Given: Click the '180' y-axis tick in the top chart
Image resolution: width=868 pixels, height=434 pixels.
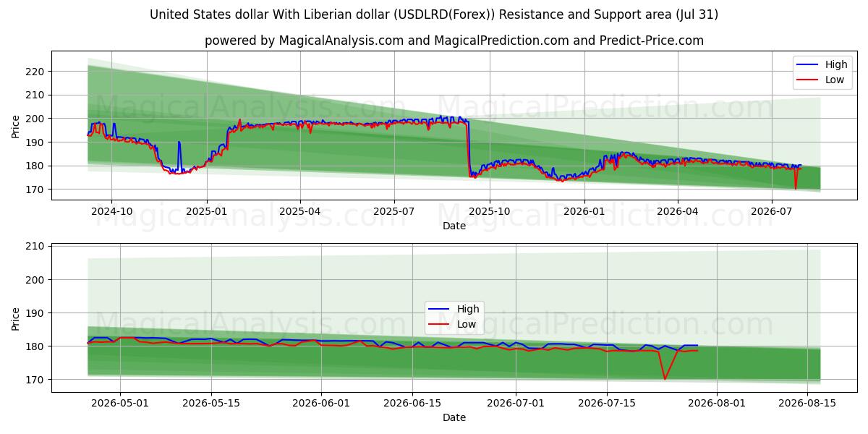Looking at the screenshot, I should coord(36,166).
